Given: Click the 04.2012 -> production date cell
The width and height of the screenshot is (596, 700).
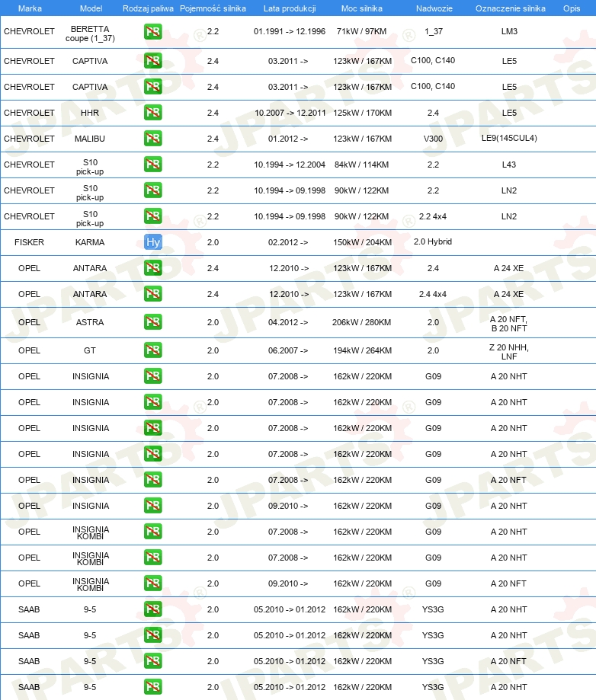Looking at the screenshot, I should [288, 322].
